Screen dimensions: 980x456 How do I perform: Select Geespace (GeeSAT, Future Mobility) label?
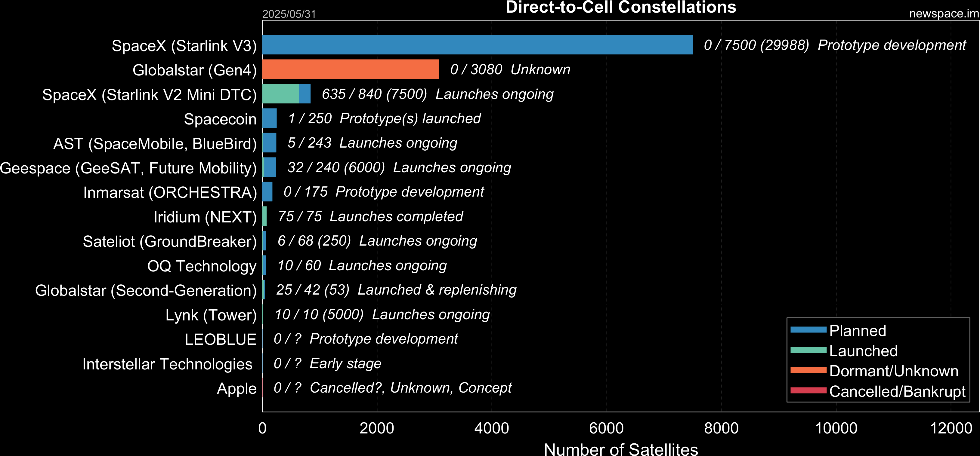(x=128, y=168)
